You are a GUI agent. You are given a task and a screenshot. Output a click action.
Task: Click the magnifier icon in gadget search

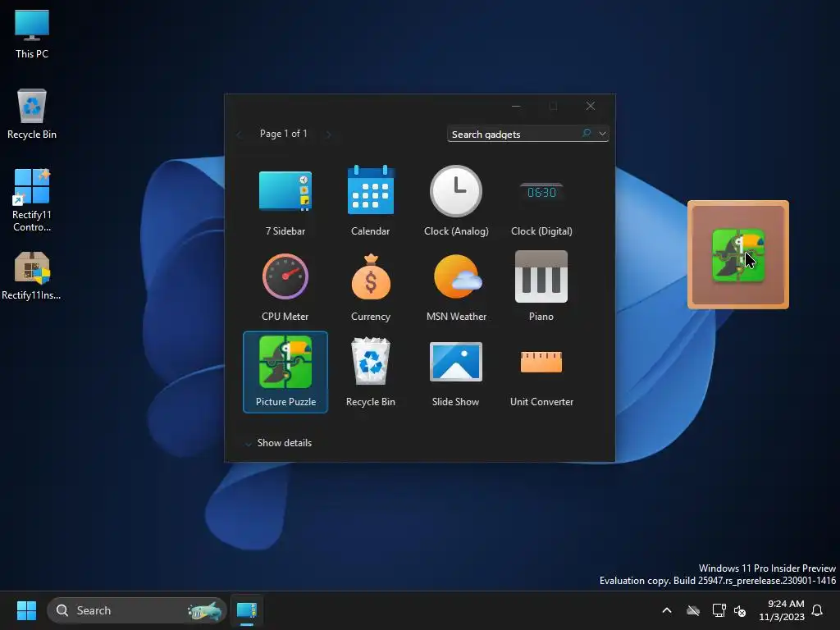[587, 133]
